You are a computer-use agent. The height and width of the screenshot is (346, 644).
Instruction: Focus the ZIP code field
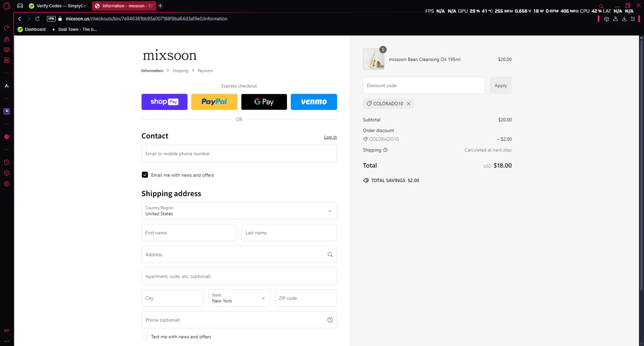[306, 298]
